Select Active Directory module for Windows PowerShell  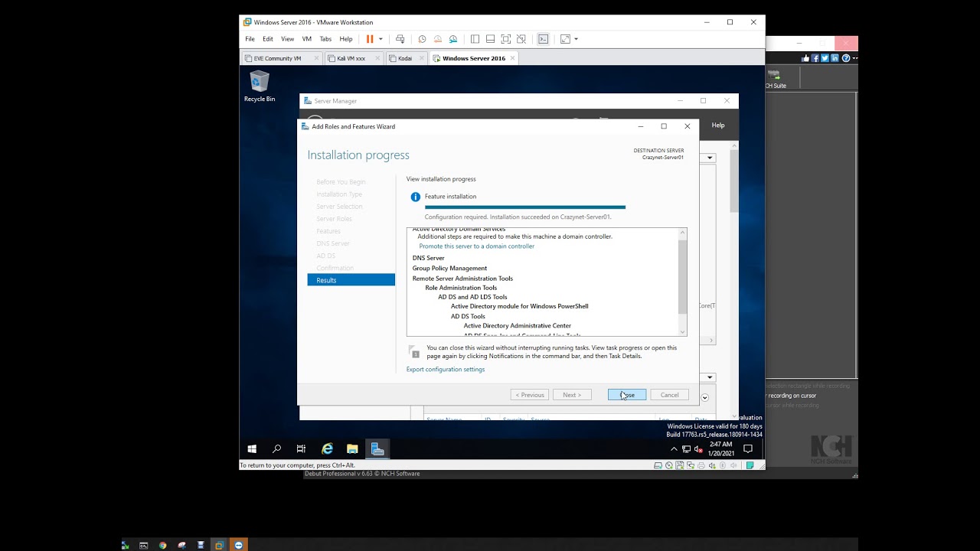tap(520, 306)
